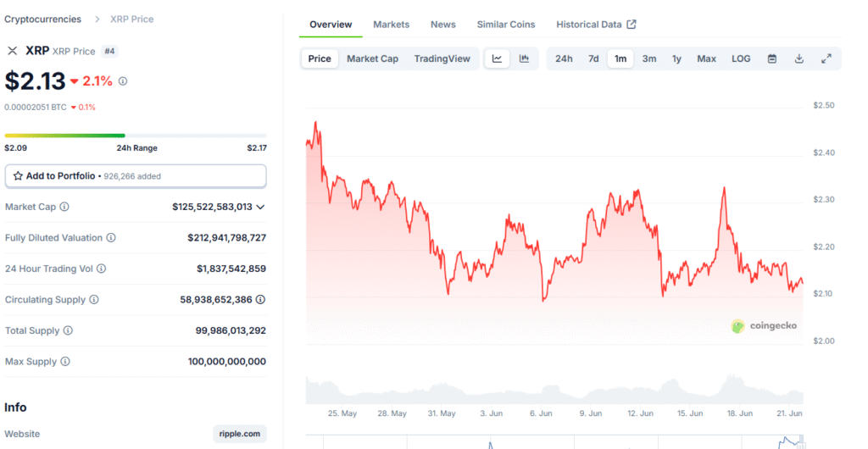
Task: Click the grey volume chart area
Action: point(554,390)
